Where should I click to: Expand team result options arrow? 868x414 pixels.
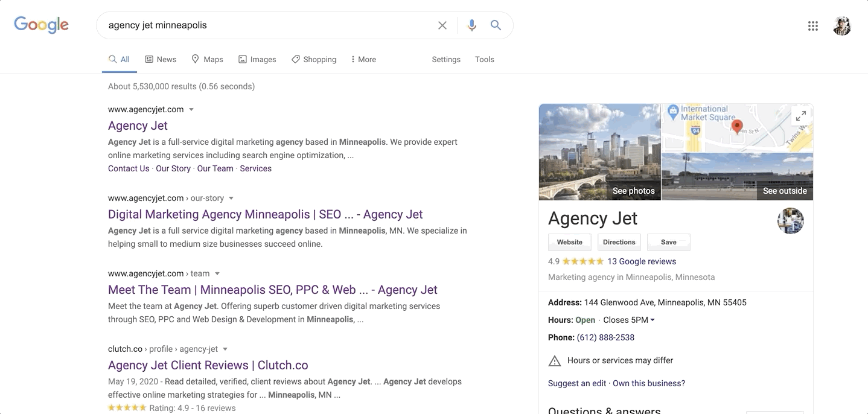coord(217,274)
